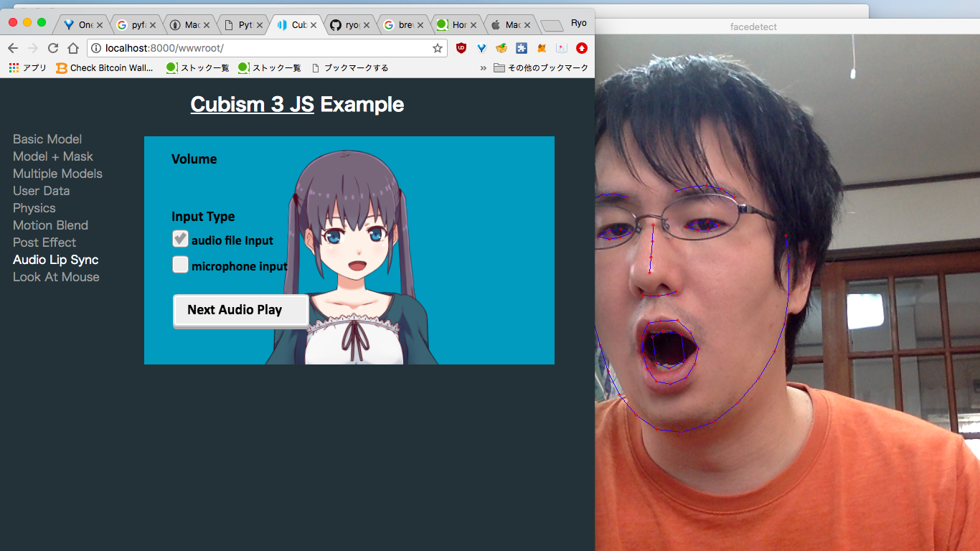This screenshot has height=551, width=980.
Task: View site information for localhost
Action: (96, 48)
